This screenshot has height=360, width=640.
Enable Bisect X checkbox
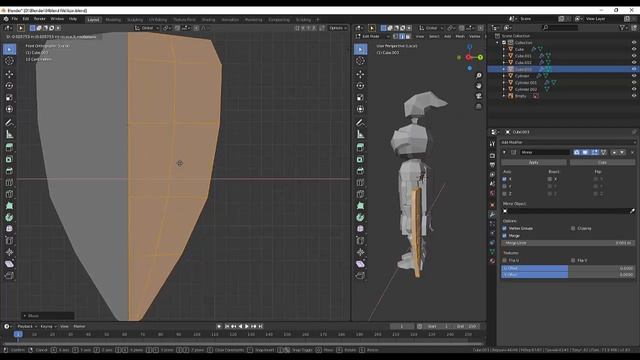click(550, 179)
